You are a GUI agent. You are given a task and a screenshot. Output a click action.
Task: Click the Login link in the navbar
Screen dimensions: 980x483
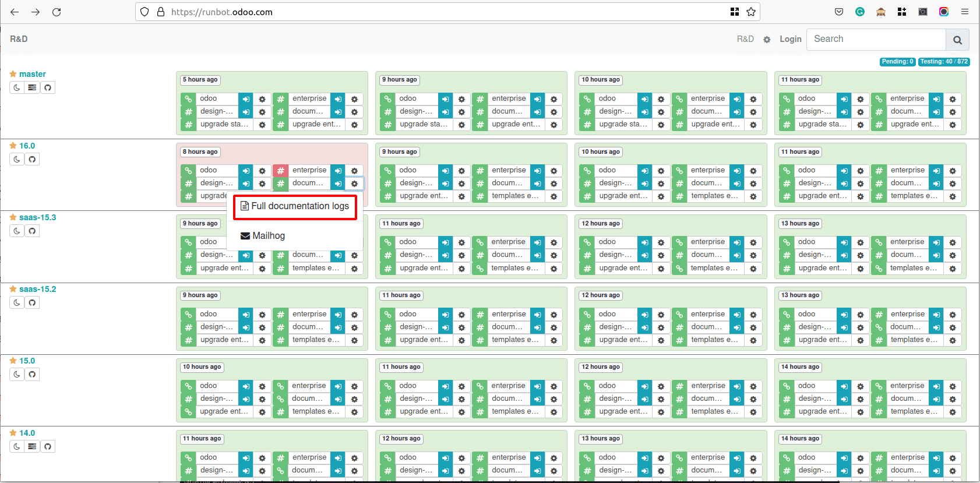[x=791, y=39]
